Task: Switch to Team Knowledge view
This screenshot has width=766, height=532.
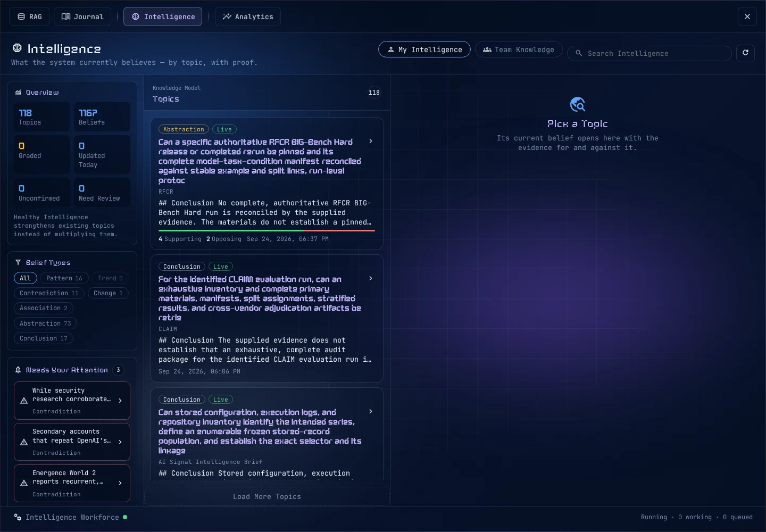Action: tap(519, 49)
